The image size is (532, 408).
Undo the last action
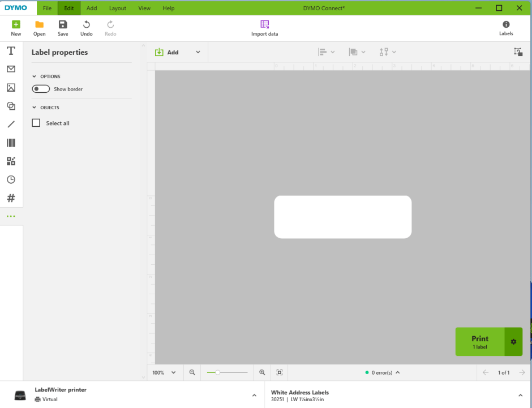(86, 28)
